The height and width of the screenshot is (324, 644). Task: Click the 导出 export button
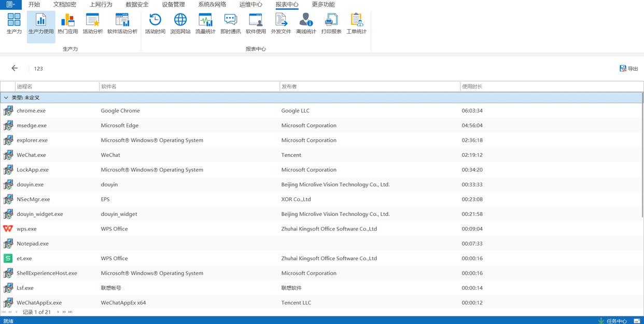tap(628, 69)
